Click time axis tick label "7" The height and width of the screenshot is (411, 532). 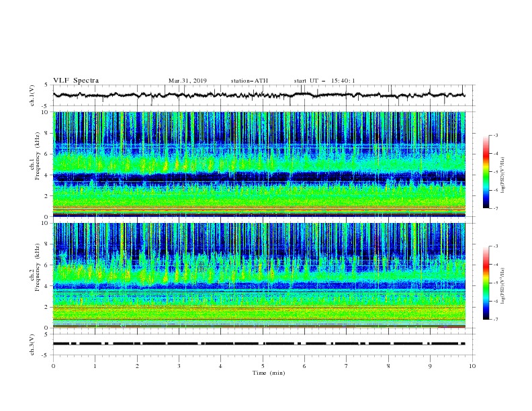coord(347,366)
